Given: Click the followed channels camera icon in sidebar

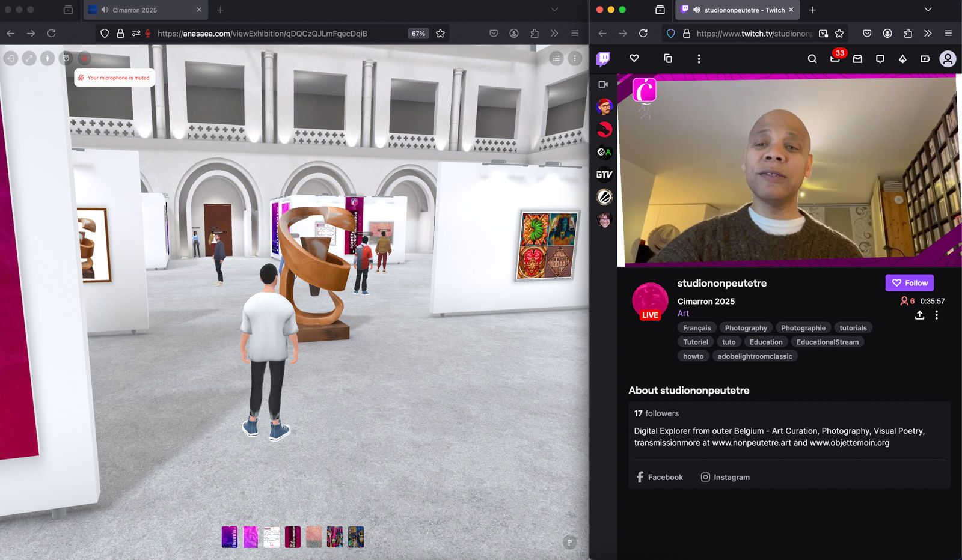Looking at the screenshot, I should coord(603,84).
